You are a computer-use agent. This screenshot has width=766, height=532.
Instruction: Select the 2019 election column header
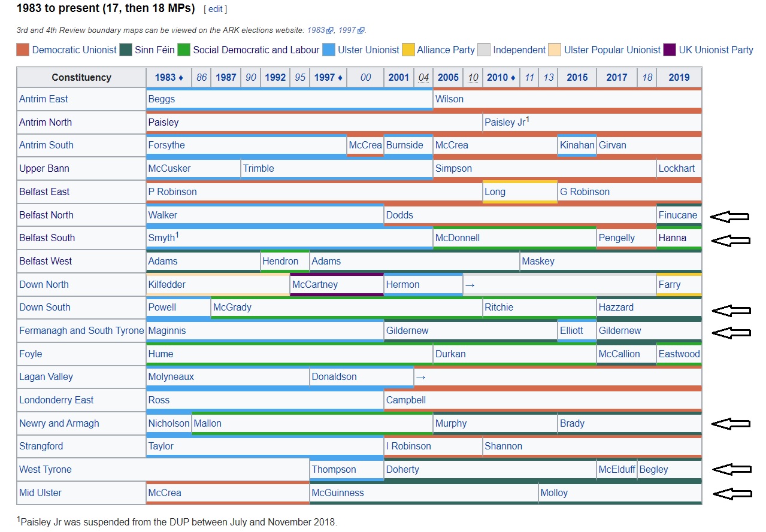tap(679, 77)
